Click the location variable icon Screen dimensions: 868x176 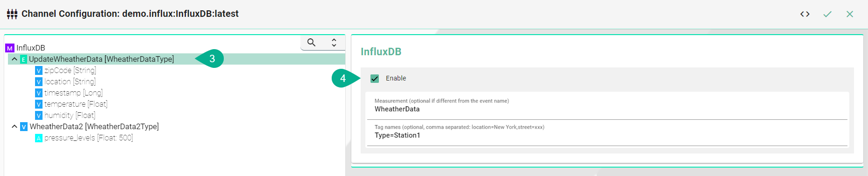(x=39, y=82)
